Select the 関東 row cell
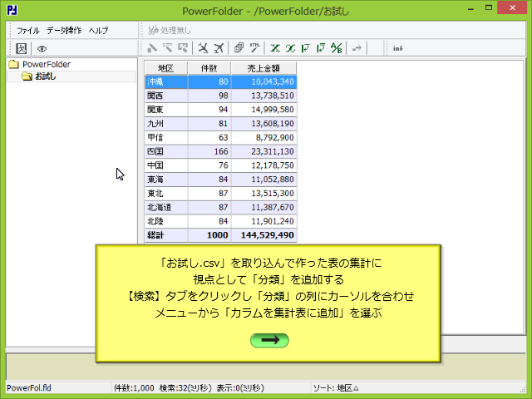 [x=166, y=110]
